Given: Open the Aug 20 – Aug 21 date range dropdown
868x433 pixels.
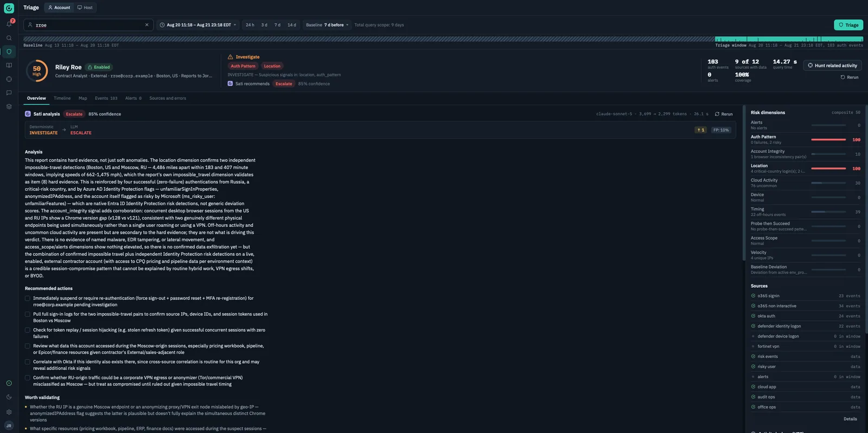Looking at the screenshot, I should click(x=198, y=25).
